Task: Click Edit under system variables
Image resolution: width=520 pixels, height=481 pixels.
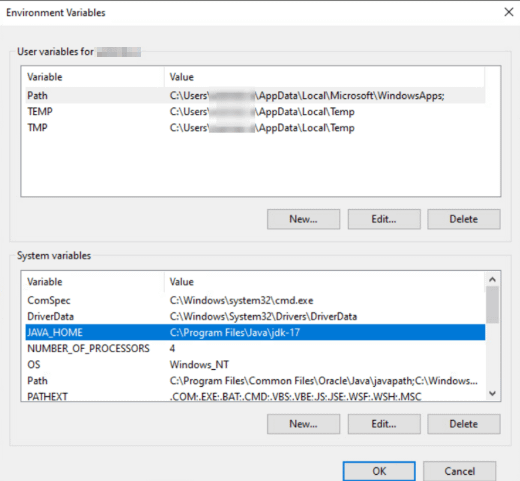Action: point(384,424)
